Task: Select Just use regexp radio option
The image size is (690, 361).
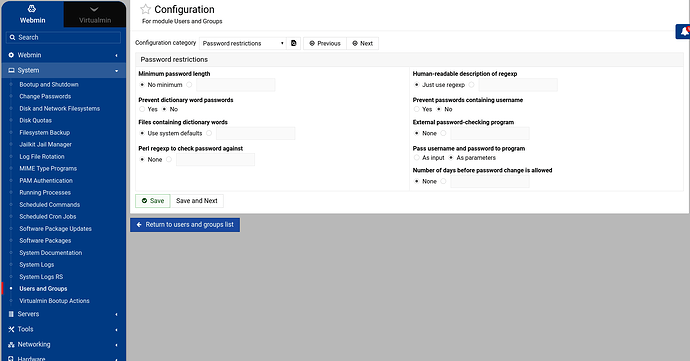Action: click(417, 85)
